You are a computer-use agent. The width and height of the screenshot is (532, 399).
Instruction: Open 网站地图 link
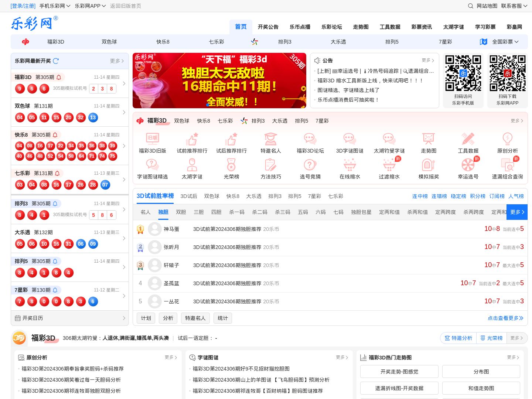tap(487, 6)
